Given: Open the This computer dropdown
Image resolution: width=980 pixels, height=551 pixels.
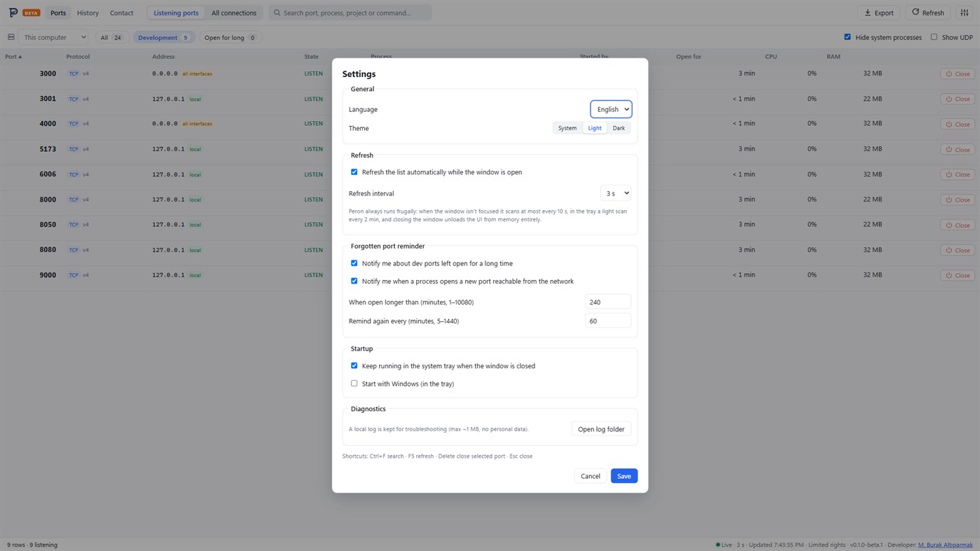Looking at the screenshot, I should click(55, 37).
